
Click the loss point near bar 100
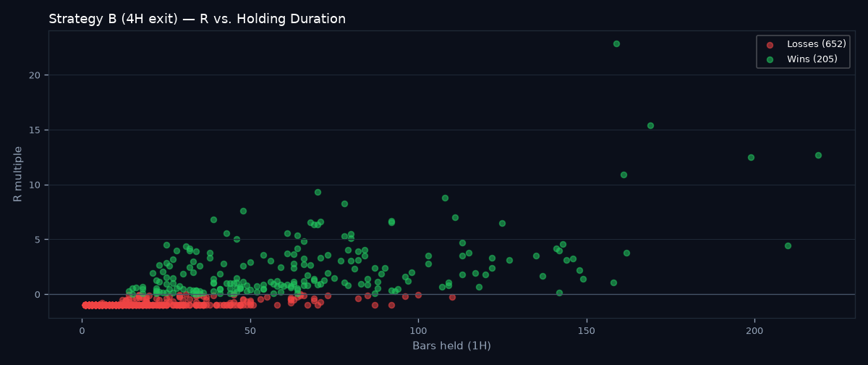pyautogui.click(x=418, y=295)
